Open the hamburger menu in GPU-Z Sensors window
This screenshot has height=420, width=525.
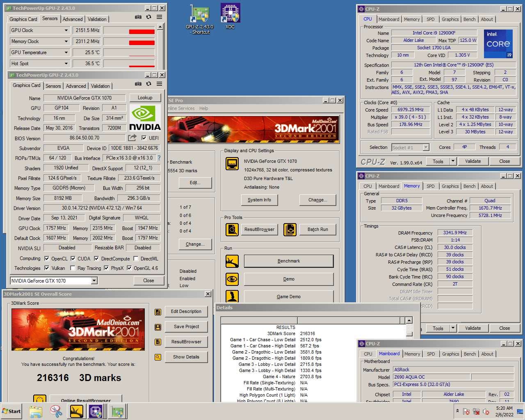point(159,17)
